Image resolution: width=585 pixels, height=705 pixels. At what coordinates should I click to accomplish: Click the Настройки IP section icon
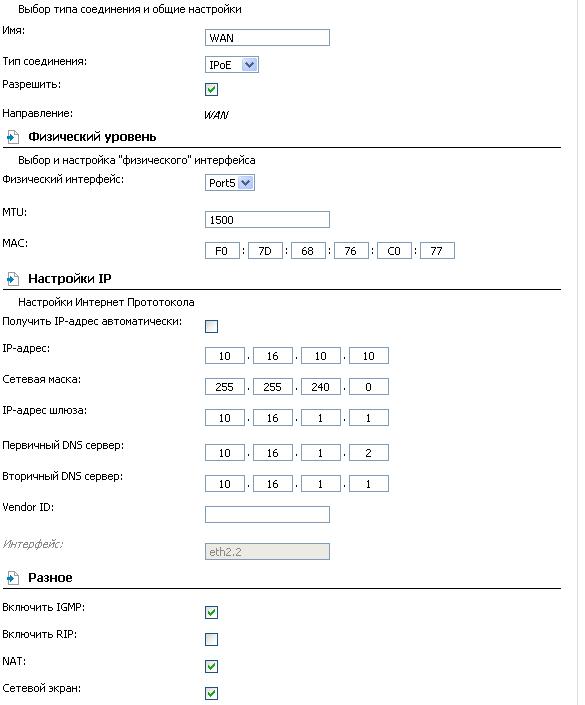pyautogui.click(x=13, y=279)
